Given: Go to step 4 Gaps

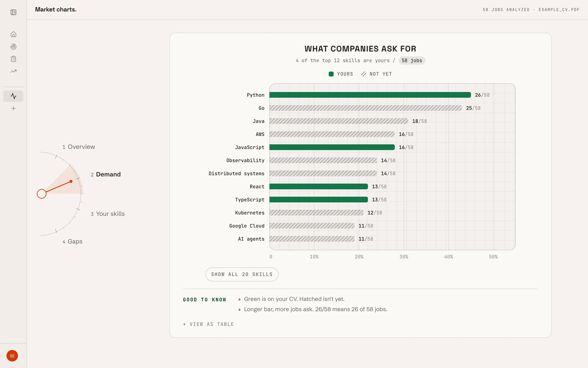Looking at the screenshot, I should 72,241.
